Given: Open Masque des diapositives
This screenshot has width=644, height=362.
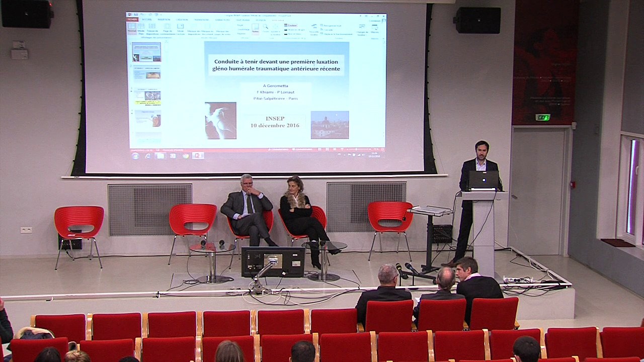Looking at the screenshot, I should point(193,28).
